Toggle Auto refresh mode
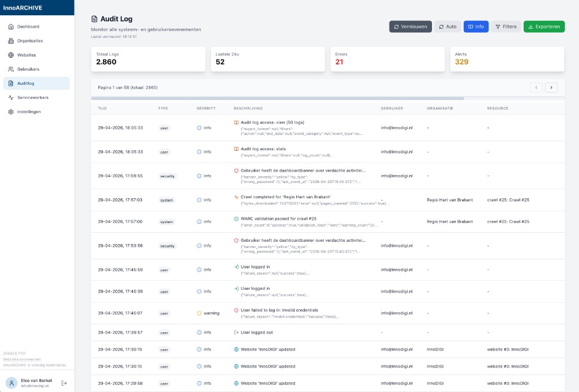 coord(447,27)
